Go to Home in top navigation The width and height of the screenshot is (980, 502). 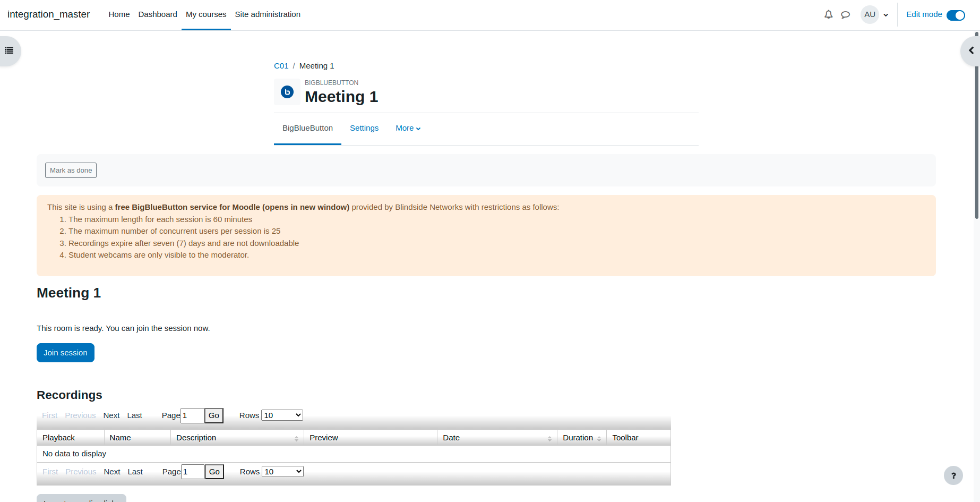click(x=119, y=15)
